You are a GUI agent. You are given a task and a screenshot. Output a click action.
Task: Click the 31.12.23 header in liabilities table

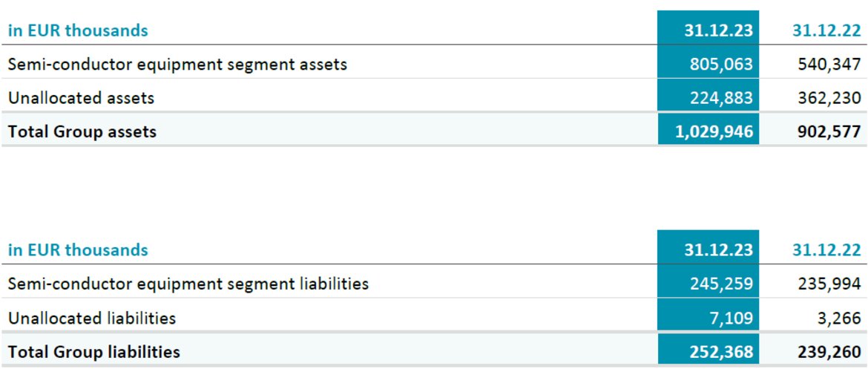click(718, 250)
